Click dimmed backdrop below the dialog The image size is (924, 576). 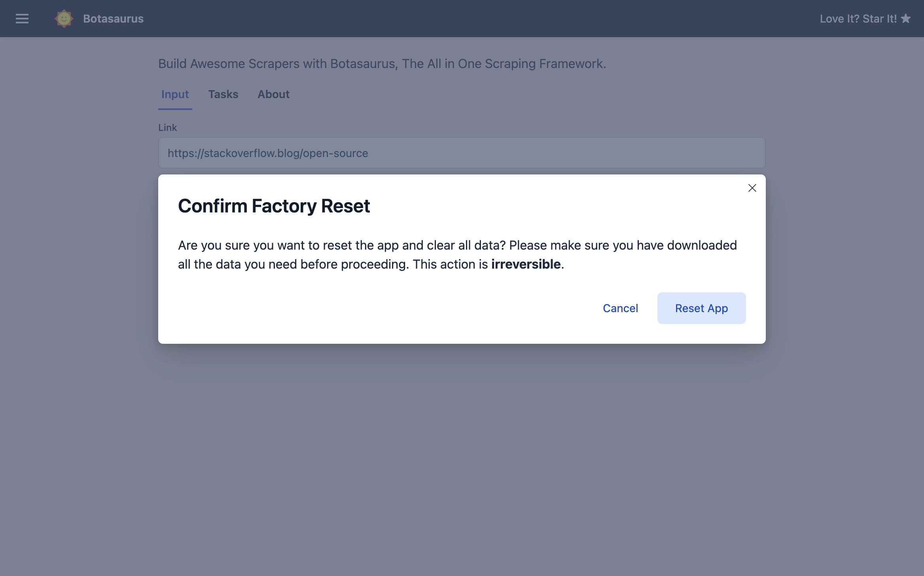point(462,455)
